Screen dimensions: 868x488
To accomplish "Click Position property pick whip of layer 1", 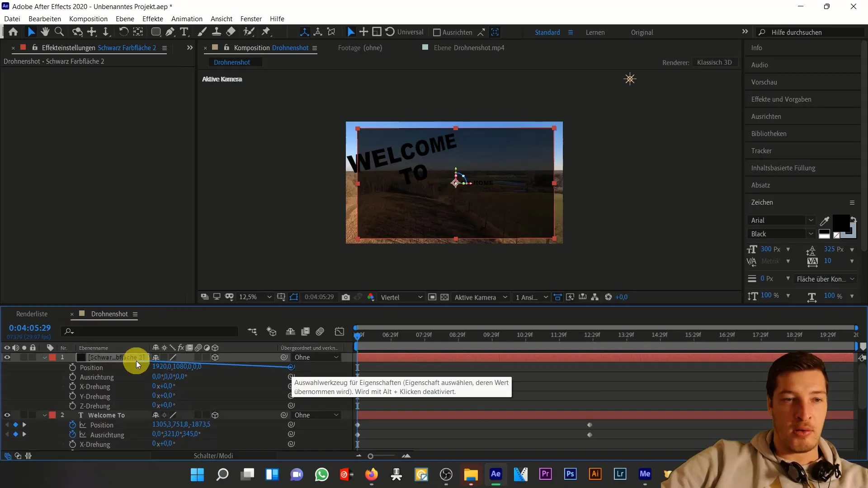I will click(x=291, y=367).
